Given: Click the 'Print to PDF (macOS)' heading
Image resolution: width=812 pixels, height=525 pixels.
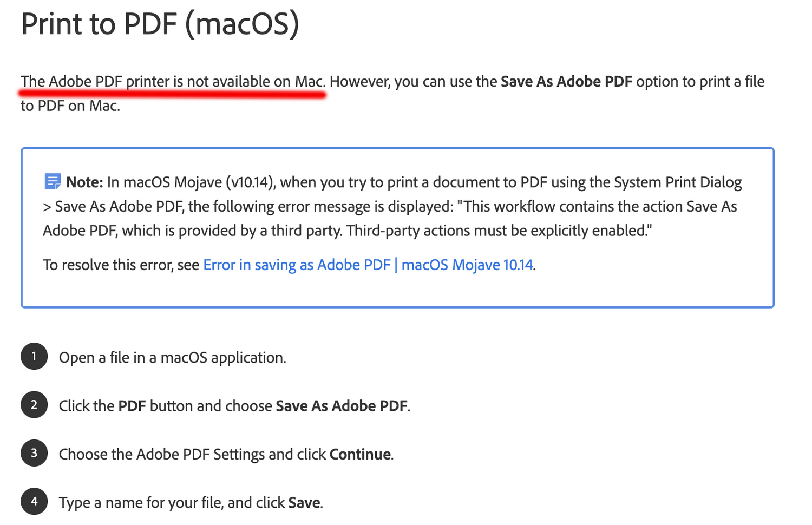Looking at the screenshot, I should click(160, 24).
